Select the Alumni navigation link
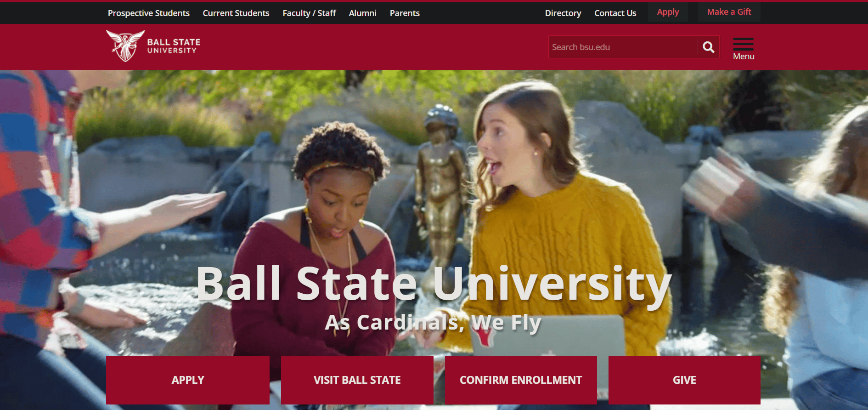This screenshot has height=410, width=868. click(362, 13)
